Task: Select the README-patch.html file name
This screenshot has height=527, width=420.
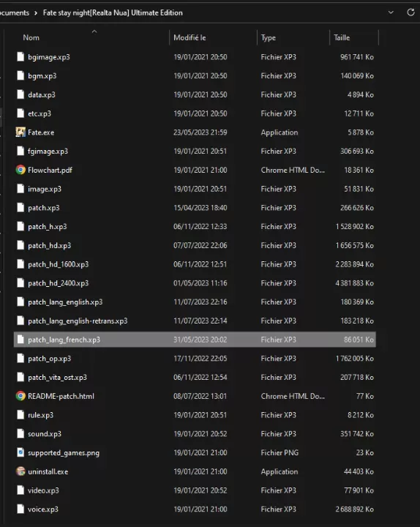Action: (61, 396)
